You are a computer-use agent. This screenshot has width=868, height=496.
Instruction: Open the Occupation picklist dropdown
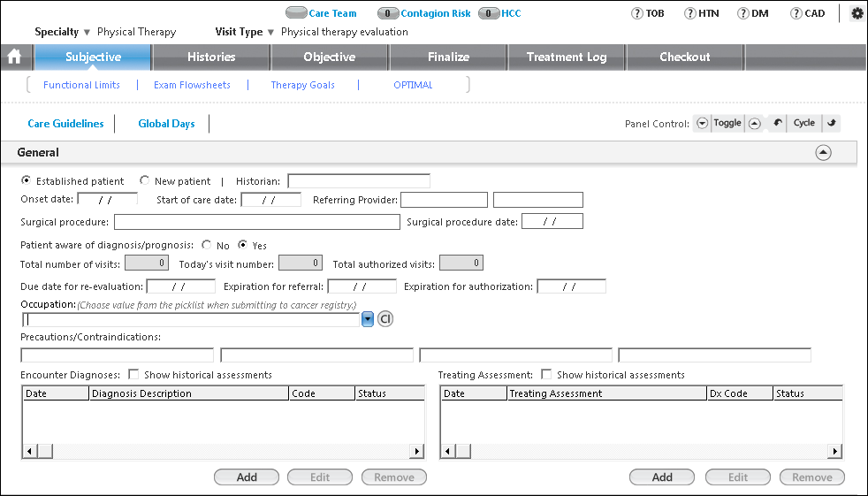pyautogui.click(x=368, y=319)
